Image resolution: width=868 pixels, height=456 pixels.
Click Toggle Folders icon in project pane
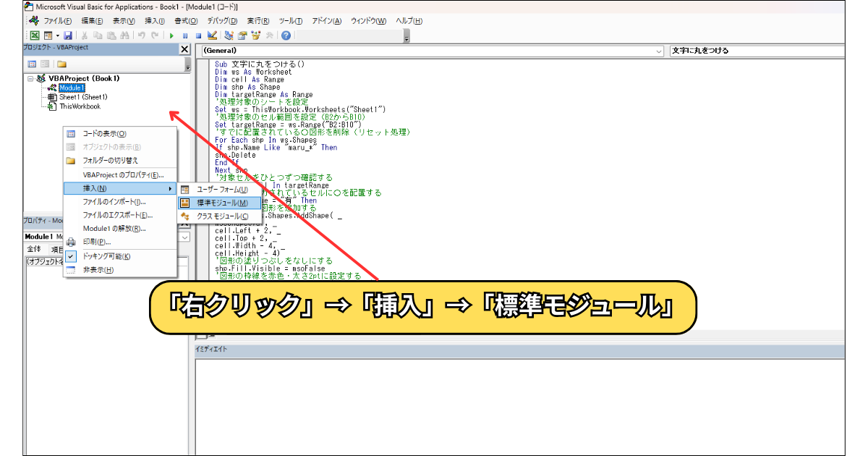pyautogui.click(x=62, y=64)
